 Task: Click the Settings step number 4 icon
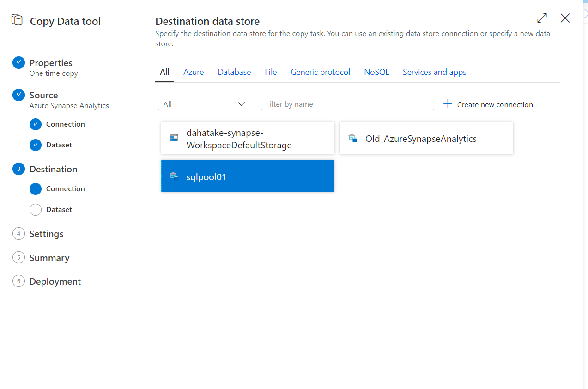pos(18,233)
